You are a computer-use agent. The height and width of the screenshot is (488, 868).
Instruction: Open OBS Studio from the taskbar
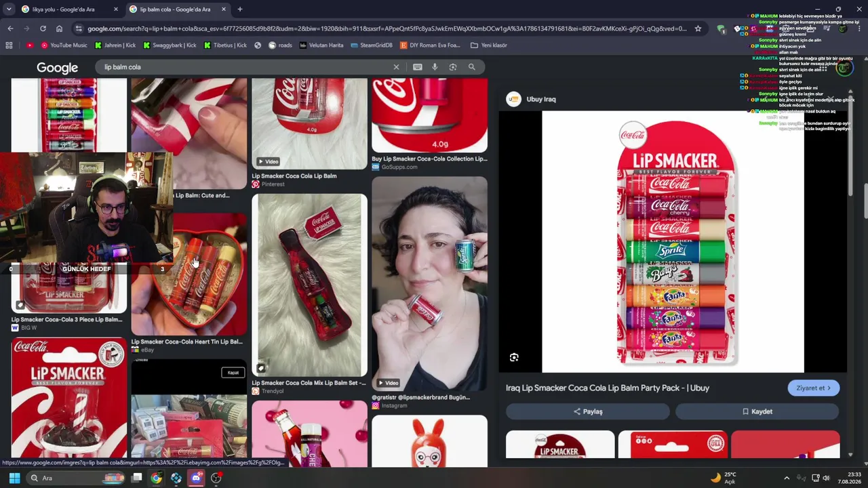point(216,478)
